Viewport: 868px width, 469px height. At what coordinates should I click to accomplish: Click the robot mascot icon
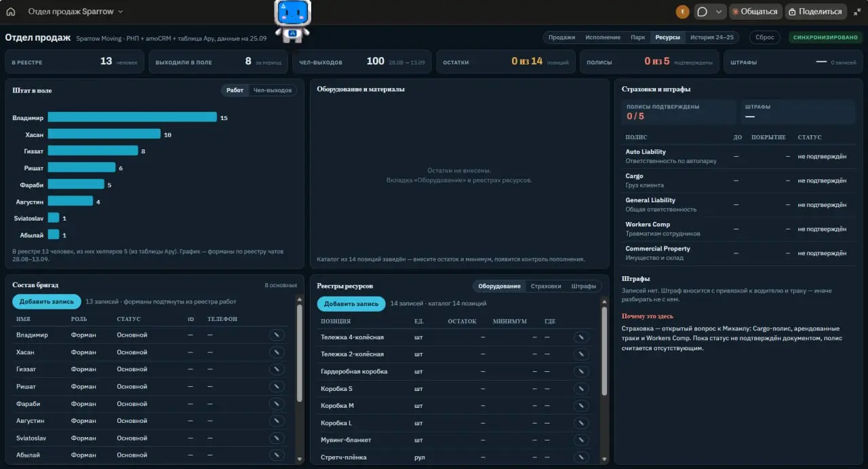point(292,20)
